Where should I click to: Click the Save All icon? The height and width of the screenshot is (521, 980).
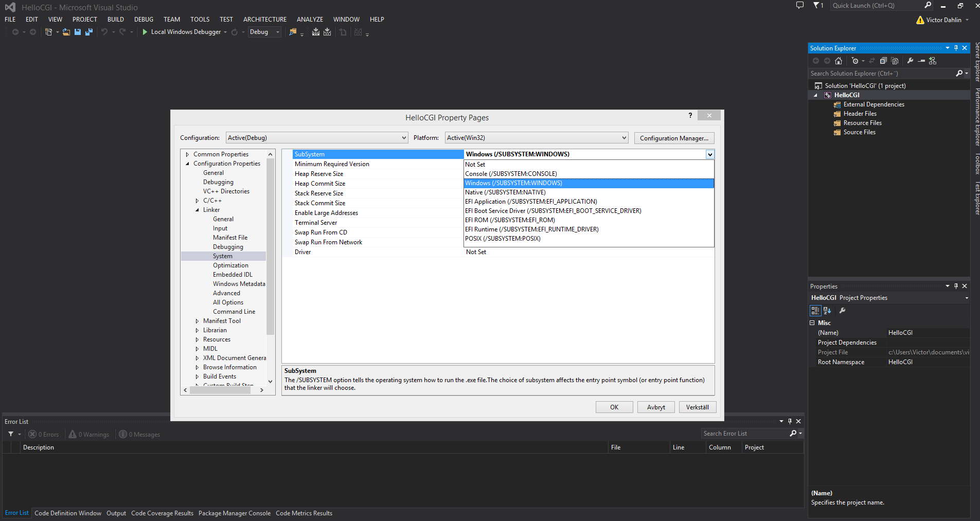pyautogui.click(x=88, y=32)
